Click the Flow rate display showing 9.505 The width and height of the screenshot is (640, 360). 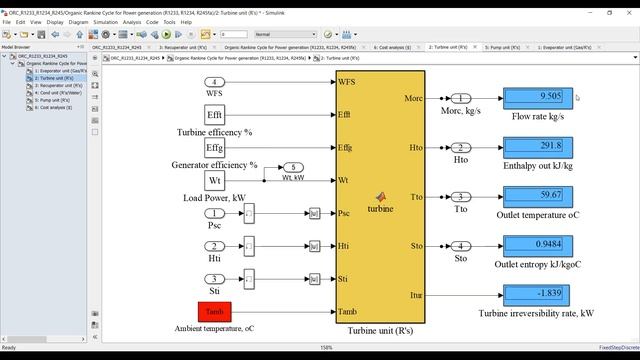pyautogui.click(x=538, y=98)
